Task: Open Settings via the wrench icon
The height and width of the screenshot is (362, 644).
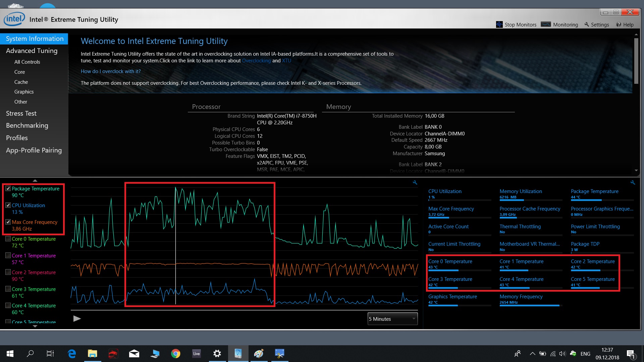Action: click(x=587, y=24)
